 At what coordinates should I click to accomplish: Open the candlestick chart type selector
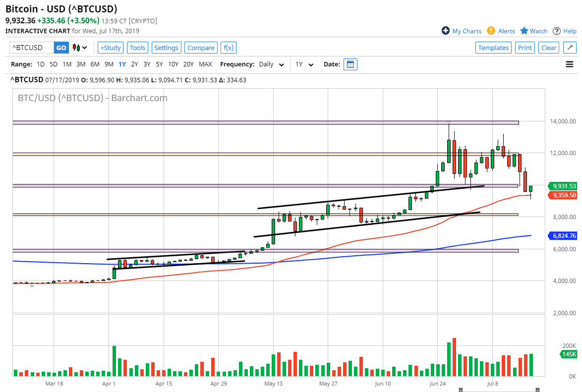pos(80,48)
